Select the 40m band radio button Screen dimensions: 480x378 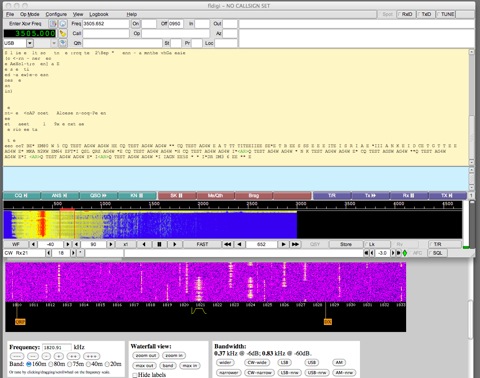point(89,364)
